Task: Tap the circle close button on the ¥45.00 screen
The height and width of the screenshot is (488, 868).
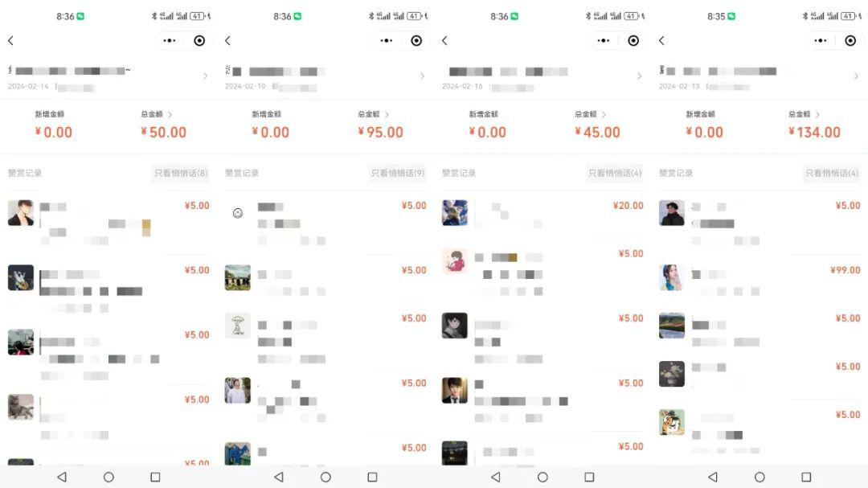Action: click(633, 40)
